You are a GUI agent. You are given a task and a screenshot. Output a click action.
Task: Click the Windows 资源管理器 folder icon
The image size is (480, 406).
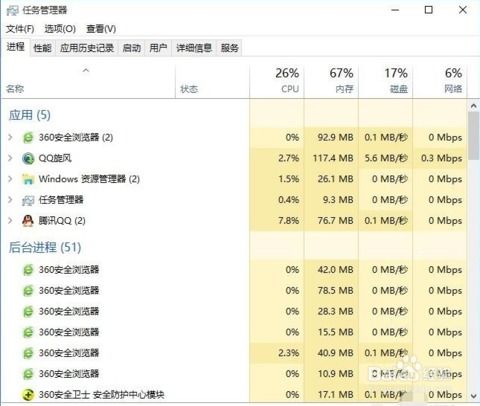[x=28, y=179]
